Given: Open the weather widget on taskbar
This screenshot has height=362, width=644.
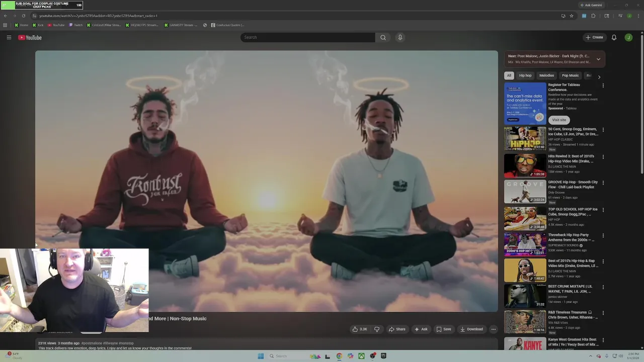Looking at the screenshot, I should coord(15,356).
